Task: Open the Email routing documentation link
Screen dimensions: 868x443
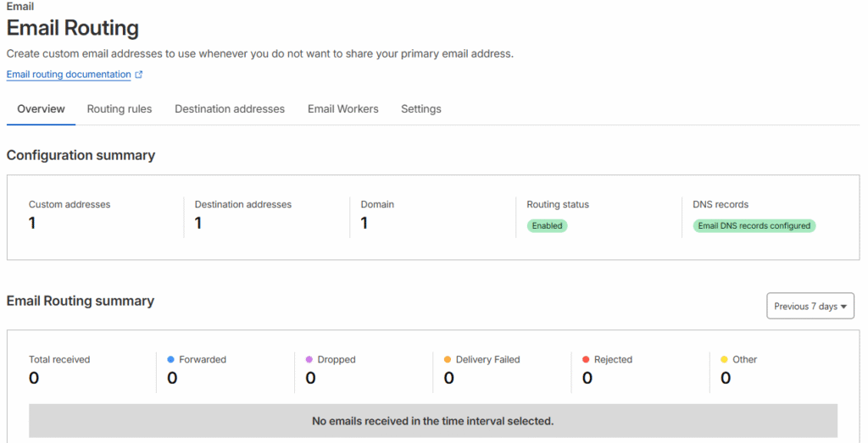Action: 69,74
